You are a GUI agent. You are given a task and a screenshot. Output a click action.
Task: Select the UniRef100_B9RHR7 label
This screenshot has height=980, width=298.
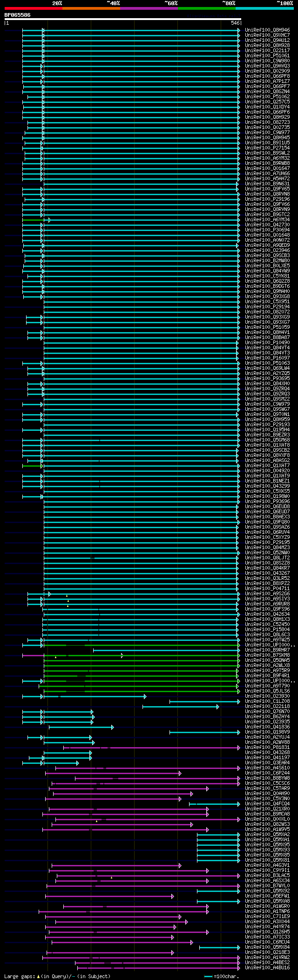(267, 650)
